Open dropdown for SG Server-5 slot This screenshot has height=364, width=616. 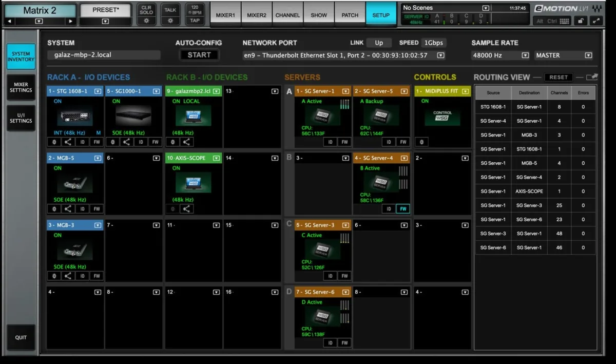(x=404, y=91)
